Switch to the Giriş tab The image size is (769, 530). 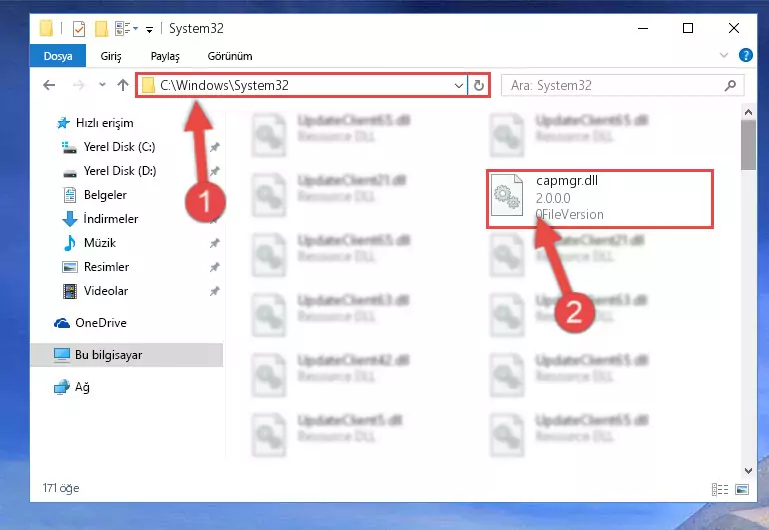[x=111, y=56]
